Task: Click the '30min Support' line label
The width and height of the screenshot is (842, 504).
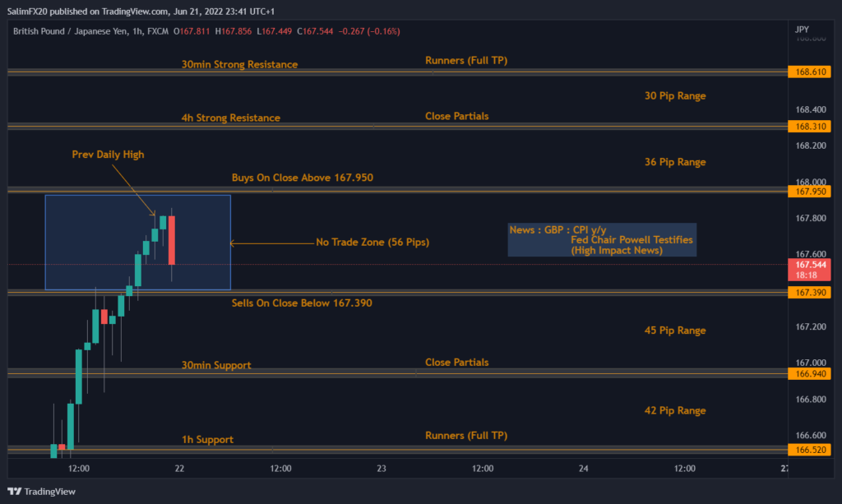Action: tap(216, 365)
